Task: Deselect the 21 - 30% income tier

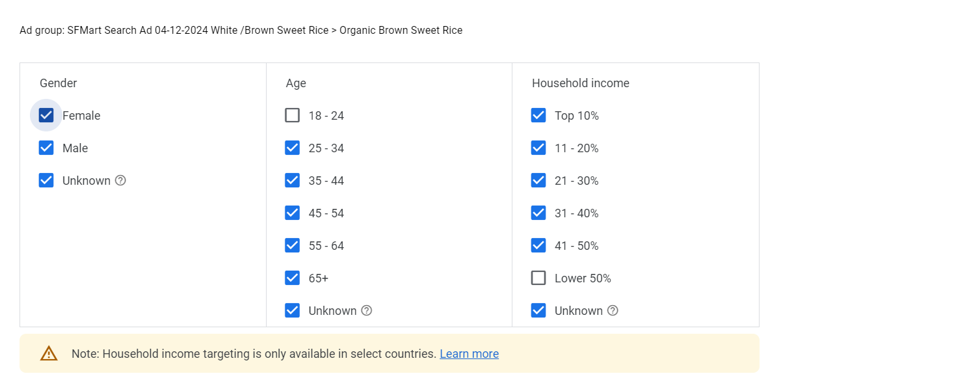Action: coord(538,181)
